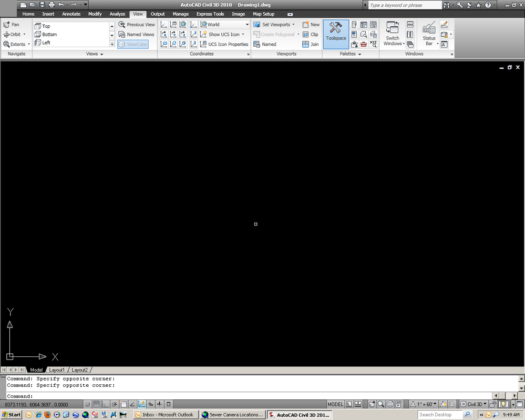The image size is (525, 420).
Task: Click the Command line input area
Action: pos(249,396)
